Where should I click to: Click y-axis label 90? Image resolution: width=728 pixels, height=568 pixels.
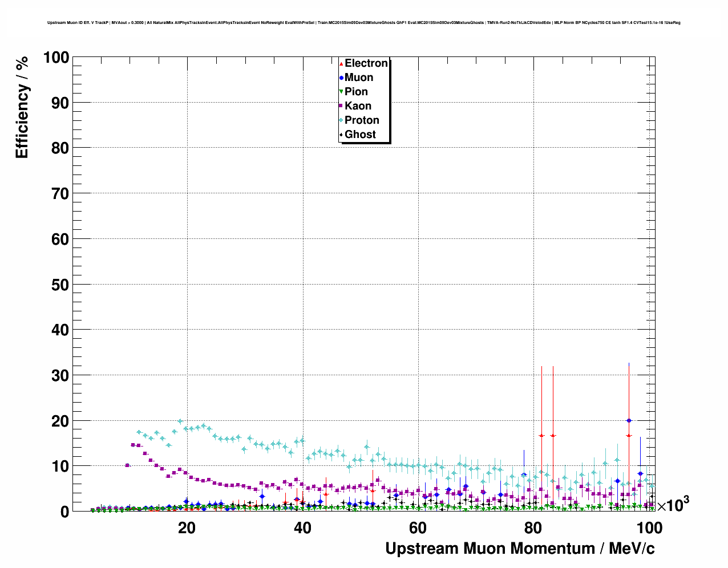[60, 103]
